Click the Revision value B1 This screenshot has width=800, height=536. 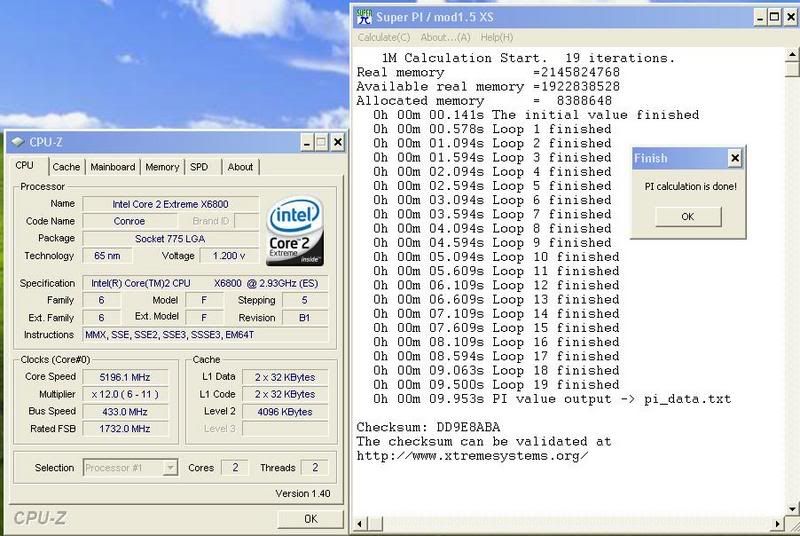(305, 317)
